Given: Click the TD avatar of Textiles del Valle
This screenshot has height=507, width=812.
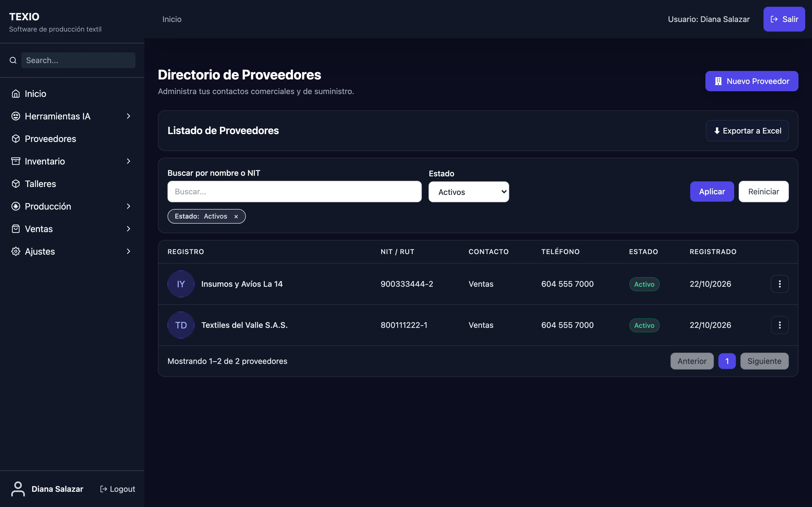Looking at the screenshot, I should pyautogui.click(x=181, y=325).
